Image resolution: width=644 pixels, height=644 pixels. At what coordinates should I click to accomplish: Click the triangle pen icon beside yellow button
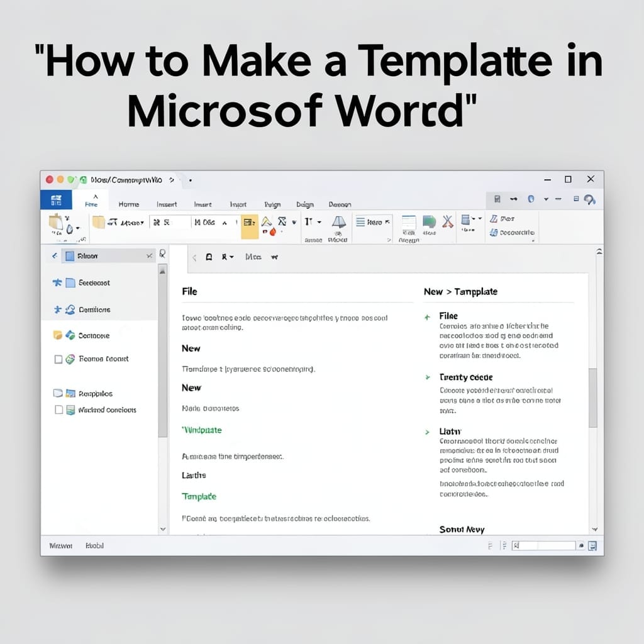267,221
